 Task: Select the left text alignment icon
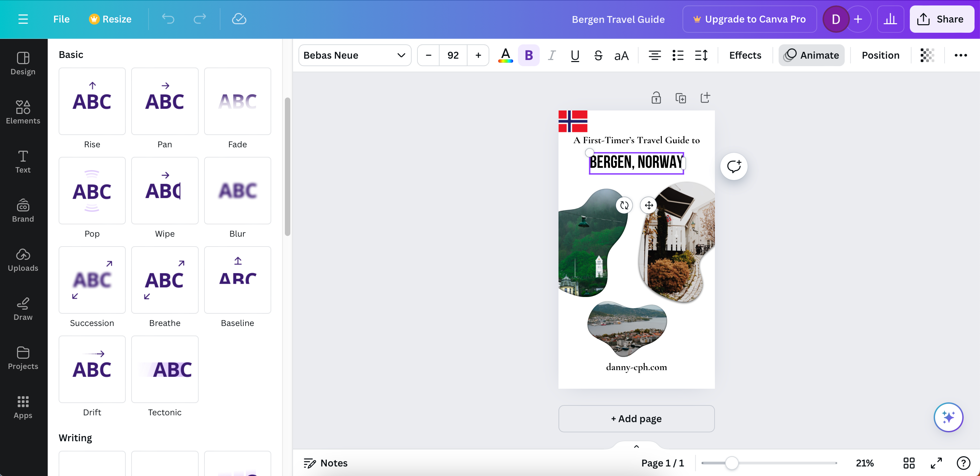(654, 55)
